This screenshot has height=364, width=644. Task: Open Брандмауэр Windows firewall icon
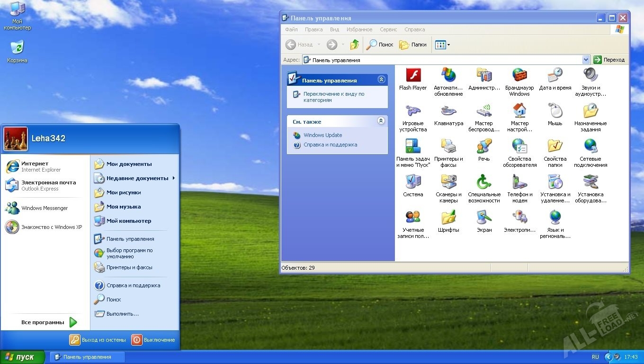519,75
